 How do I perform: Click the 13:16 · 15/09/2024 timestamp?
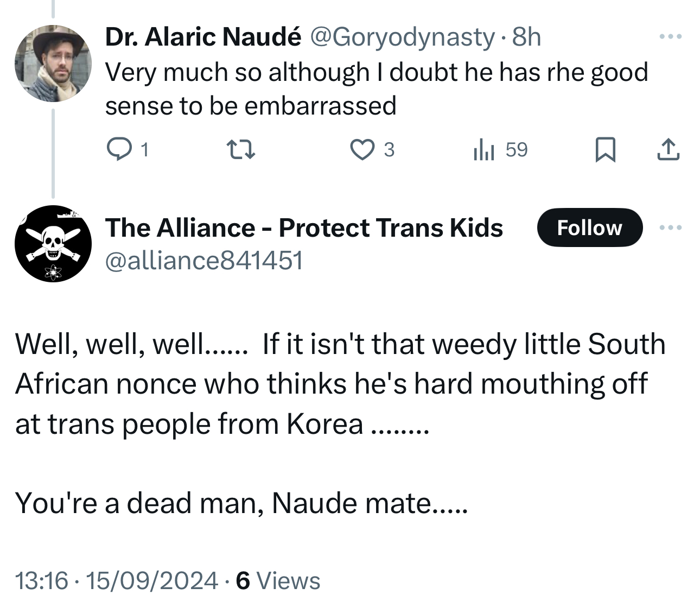click(117, 580)
